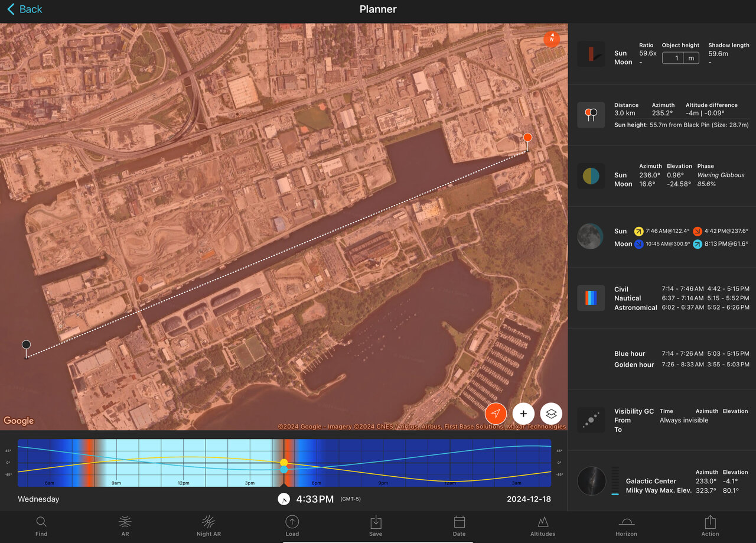Tap the two-pins geodetic panel icon

pyautogui.click(x=591, y=115)
